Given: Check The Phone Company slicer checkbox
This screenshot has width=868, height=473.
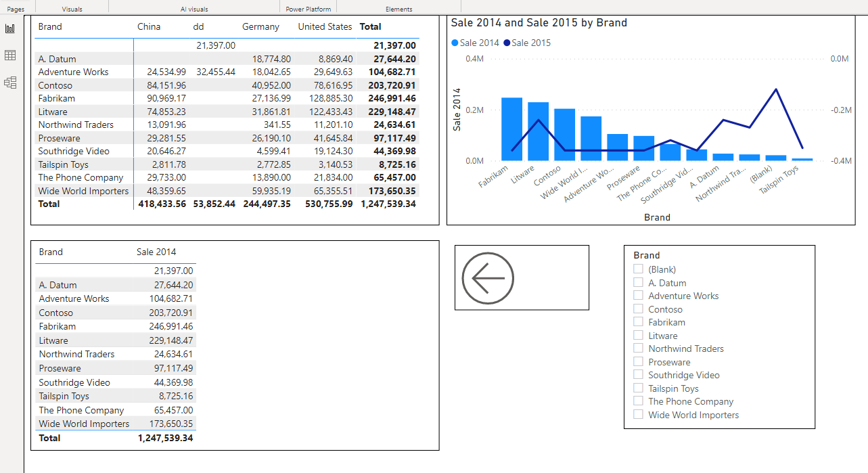Looking at the screenshot, I should point(638,401).
